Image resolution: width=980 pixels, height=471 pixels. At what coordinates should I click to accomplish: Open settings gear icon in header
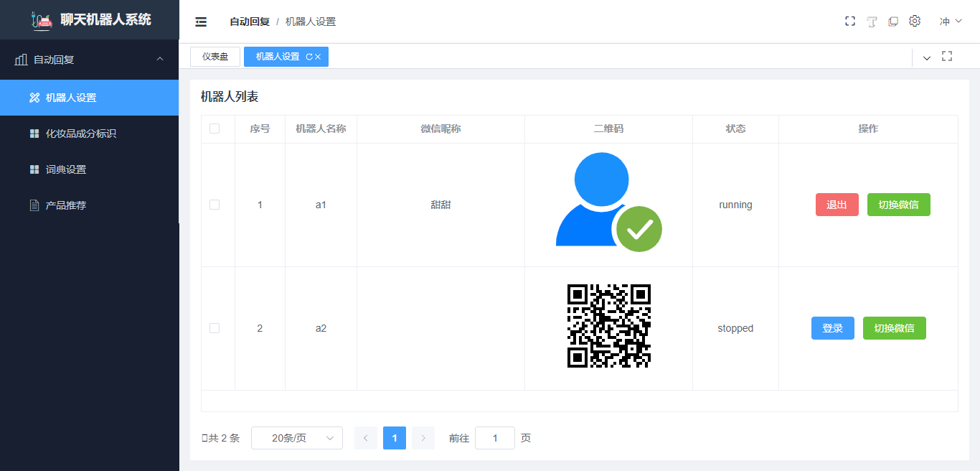pyautogui.click(x=915, y=22)
